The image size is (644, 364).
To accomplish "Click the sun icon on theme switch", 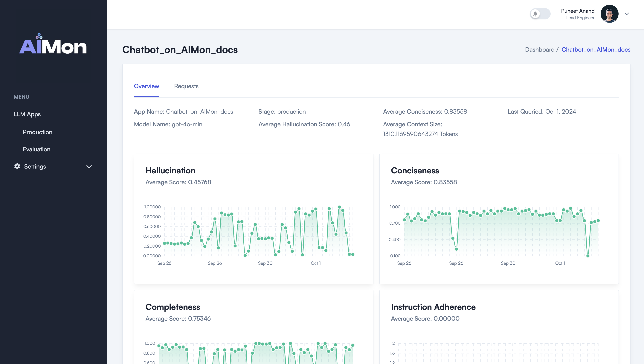I will click(535, 14).
